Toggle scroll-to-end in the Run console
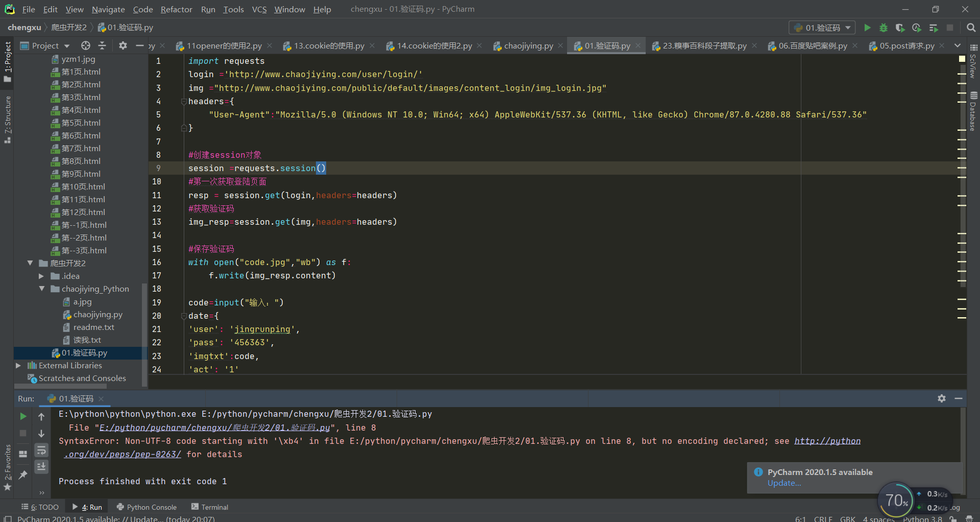This screenshot has height=522, width=980. (x=41, y=466)
